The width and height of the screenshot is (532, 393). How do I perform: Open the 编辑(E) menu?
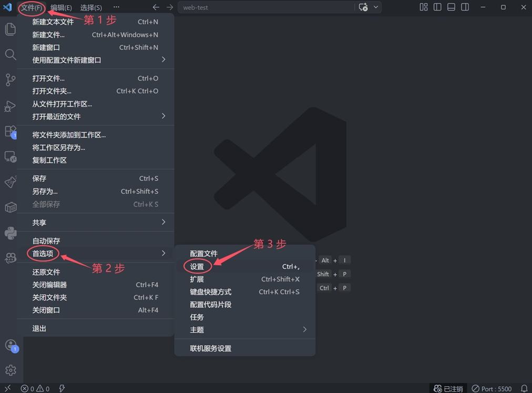point(61,7)
